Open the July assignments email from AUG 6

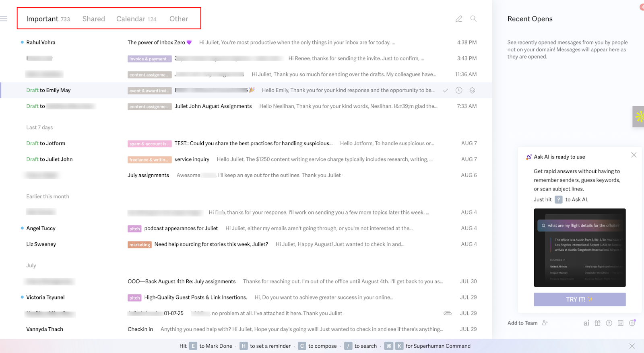coord(246,175)
